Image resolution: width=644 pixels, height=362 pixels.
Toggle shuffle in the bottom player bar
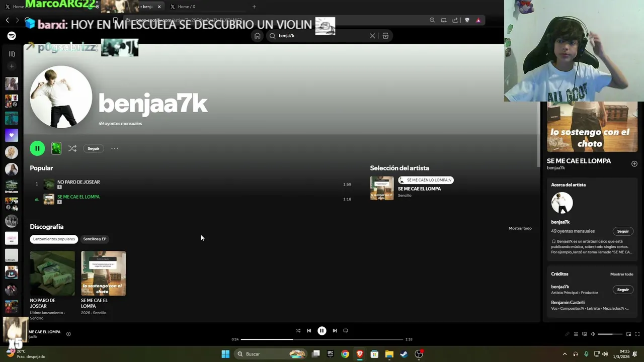pos(298,331)
